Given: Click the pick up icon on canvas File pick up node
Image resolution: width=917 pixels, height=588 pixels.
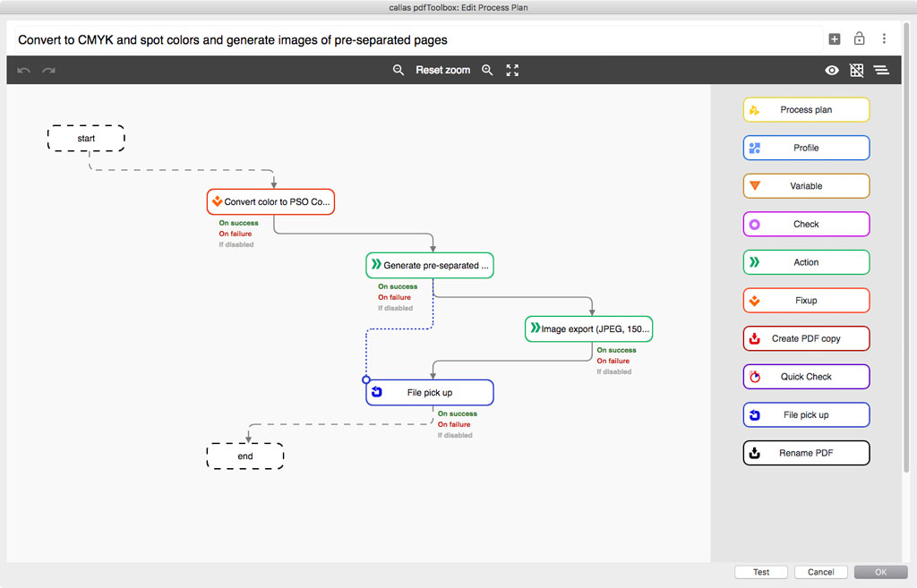Looking at the screenshot, I should pyautogui.click(x=377, y=392).
